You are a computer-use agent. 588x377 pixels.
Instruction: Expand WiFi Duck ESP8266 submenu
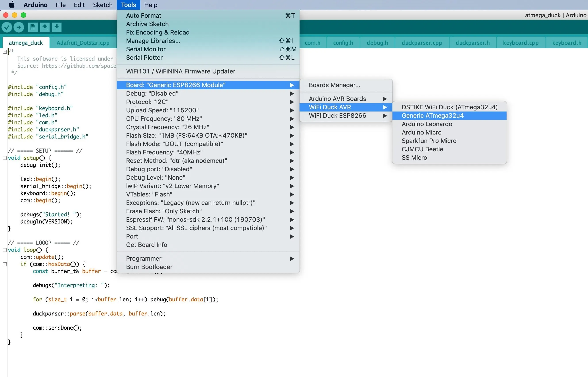click(346, 115)
